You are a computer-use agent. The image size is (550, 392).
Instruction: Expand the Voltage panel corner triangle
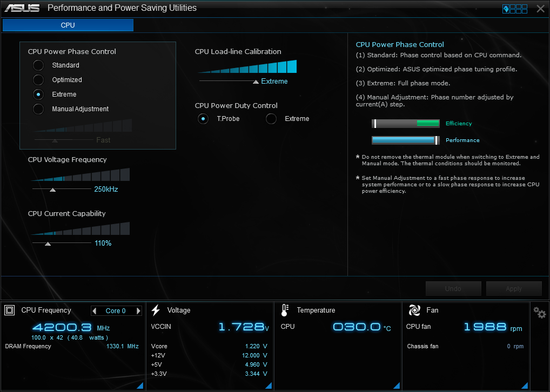click(x=269, y=386)
